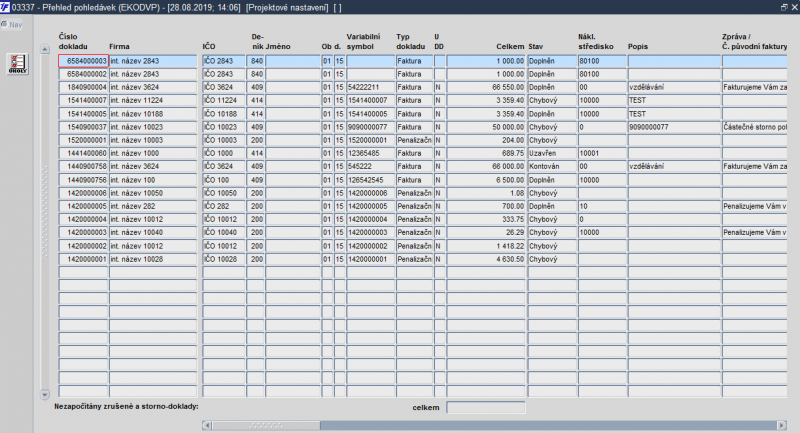Viewport: 800px width, 433px height.
Task: Click the 'celkem' summary total field
Action: tap(486, 407)
